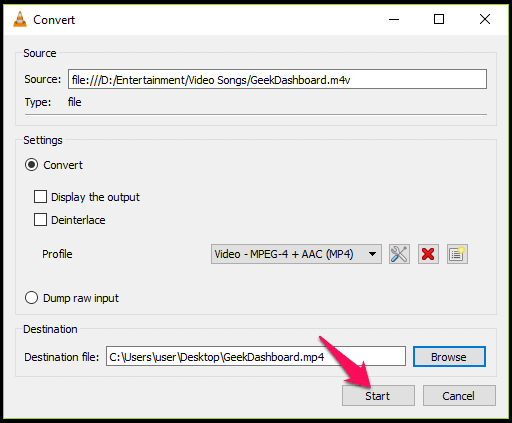Open the edit selected profile wrench icon
This screenshot has height=423, width=512.
point(399,254)
